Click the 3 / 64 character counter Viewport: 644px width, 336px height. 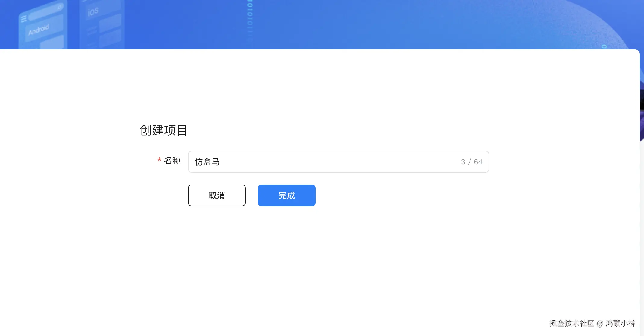(472, 162)
